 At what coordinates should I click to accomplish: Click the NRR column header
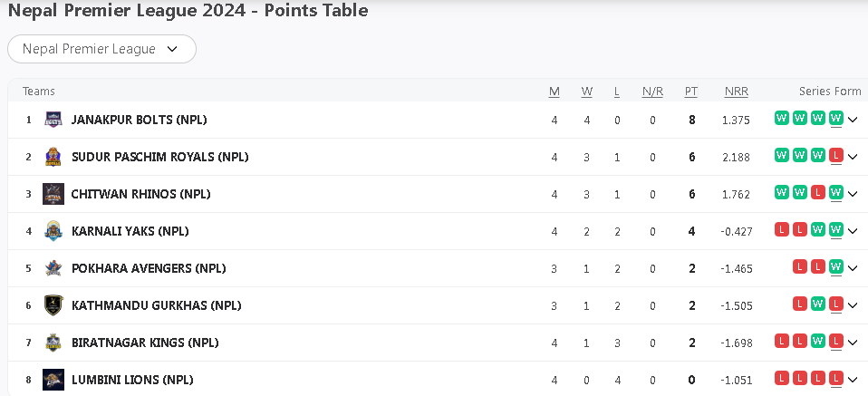click(736, 92)
